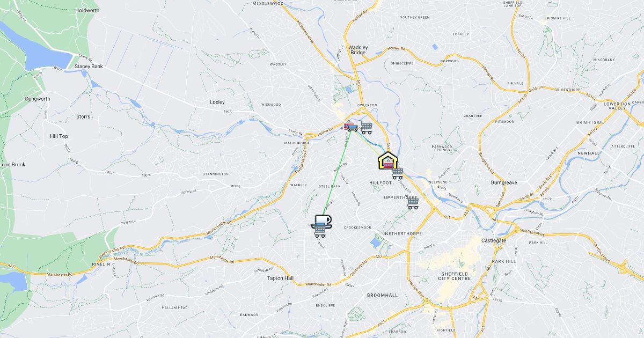Select the Stacey Bank place label

89,66
